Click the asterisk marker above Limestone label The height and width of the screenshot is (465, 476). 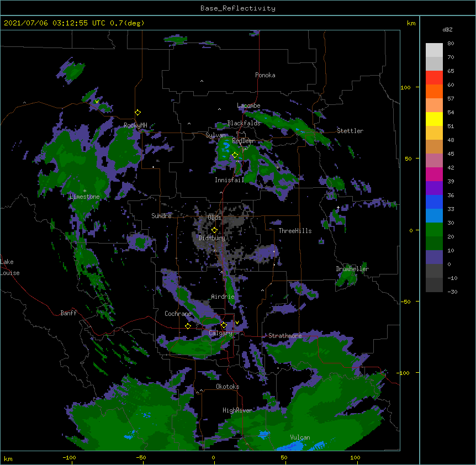[84, 191]
